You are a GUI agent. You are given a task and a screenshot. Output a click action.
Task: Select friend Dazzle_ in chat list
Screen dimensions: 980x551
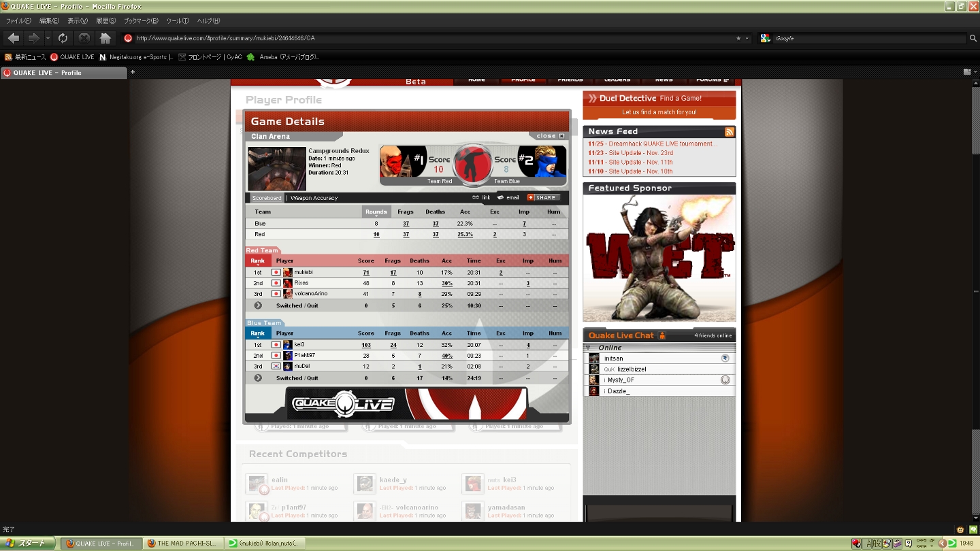(x=659, y=391)
